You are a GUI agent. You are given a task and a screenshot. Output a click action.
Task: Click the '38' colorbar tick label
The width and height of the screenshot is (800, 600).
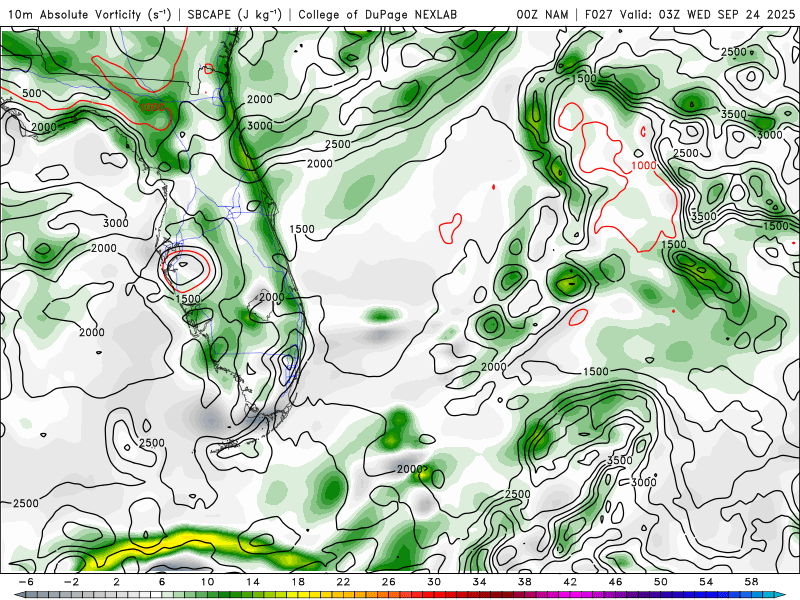pos(525,582)
